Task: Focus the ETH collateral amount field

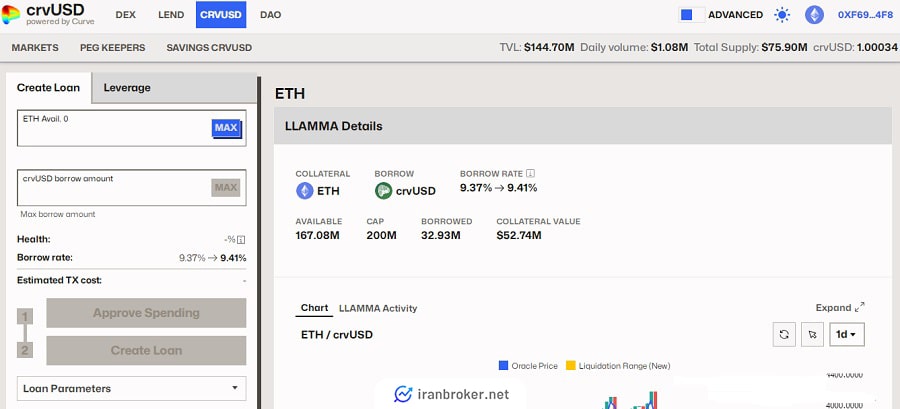Action: pos(131,128)
